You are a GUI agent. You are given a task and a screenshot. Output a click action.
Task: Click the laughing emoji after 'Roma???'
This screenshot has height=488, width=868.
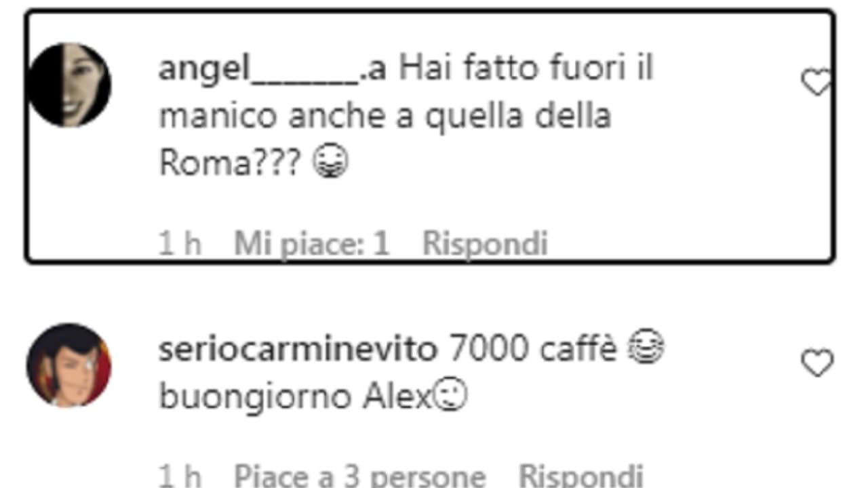click(330, 163)
